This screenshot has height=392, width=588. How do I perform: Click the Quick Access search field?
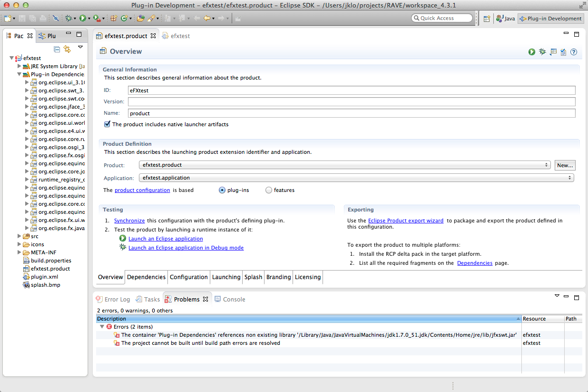(442, 18)
